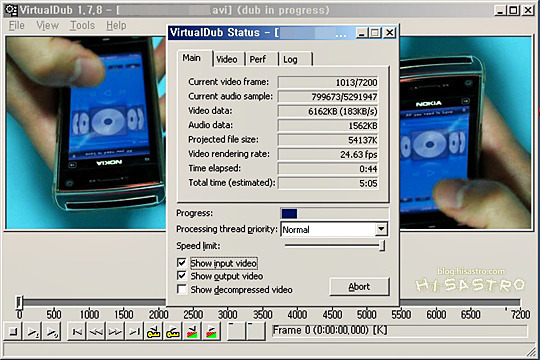Viewport: 540px width, 360px height.
Task: Click total time estimated value 5:05
Action: point(328,183)
